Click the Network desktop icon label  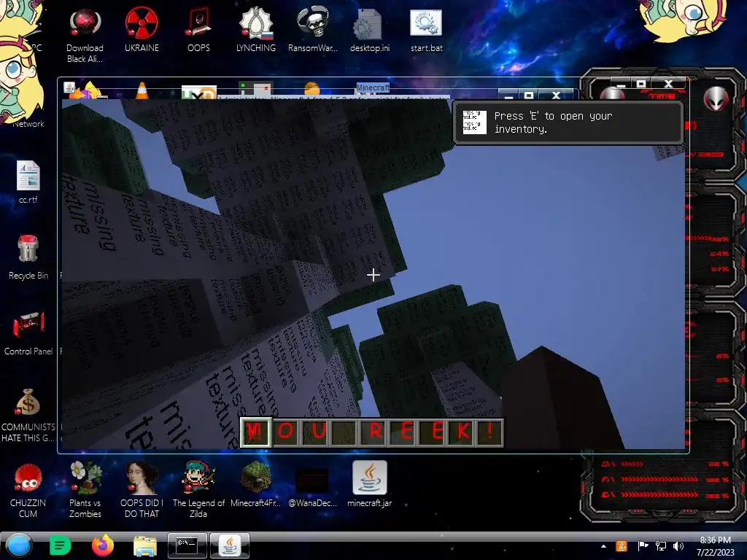point(28,124)
